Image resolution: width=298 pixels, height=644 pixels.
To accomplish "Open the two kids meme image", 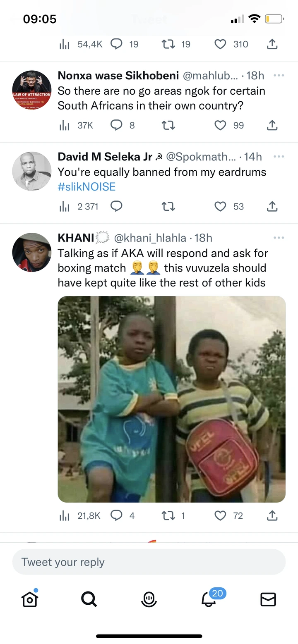I will tap(171, 399).
